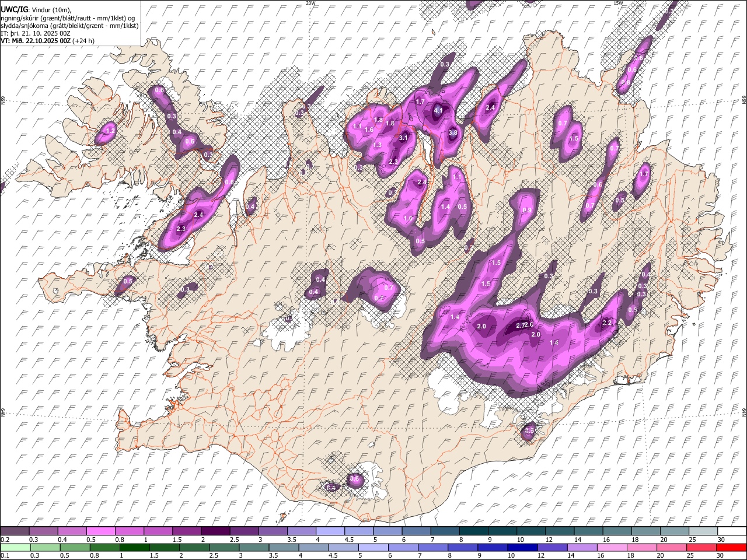
Task: Click the 20W longitude label
Action: coord(311,3)
